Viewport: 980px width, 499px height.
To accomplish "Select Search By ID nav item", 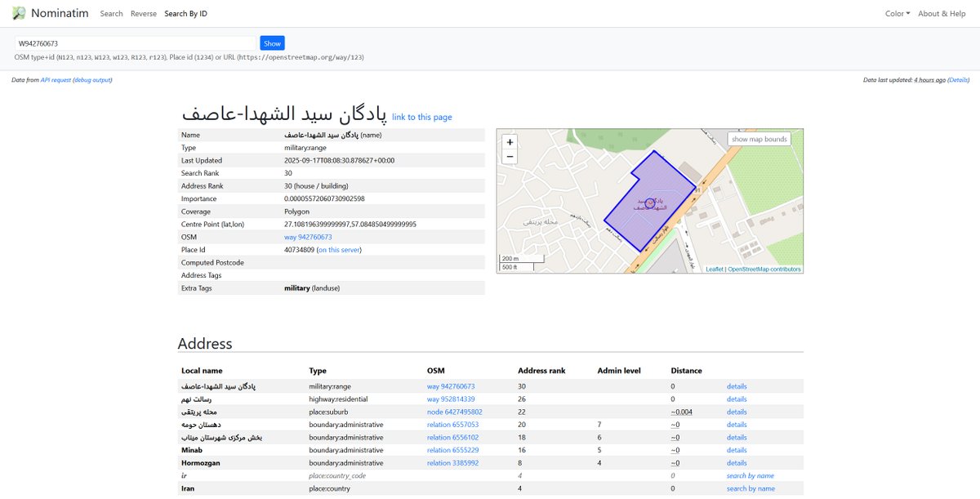I will click(186, 14).
